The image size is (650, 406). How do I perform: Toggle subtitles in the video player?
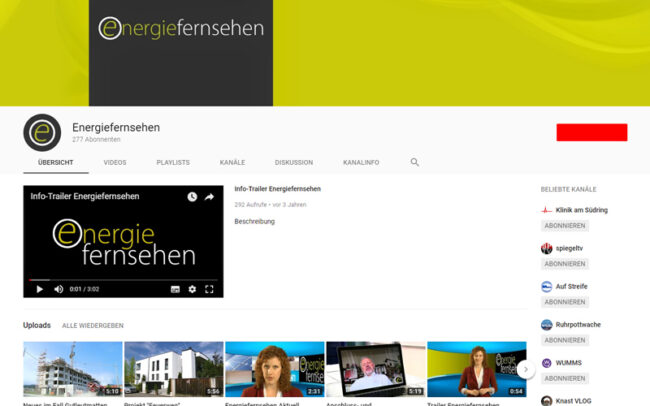[175, 289]
